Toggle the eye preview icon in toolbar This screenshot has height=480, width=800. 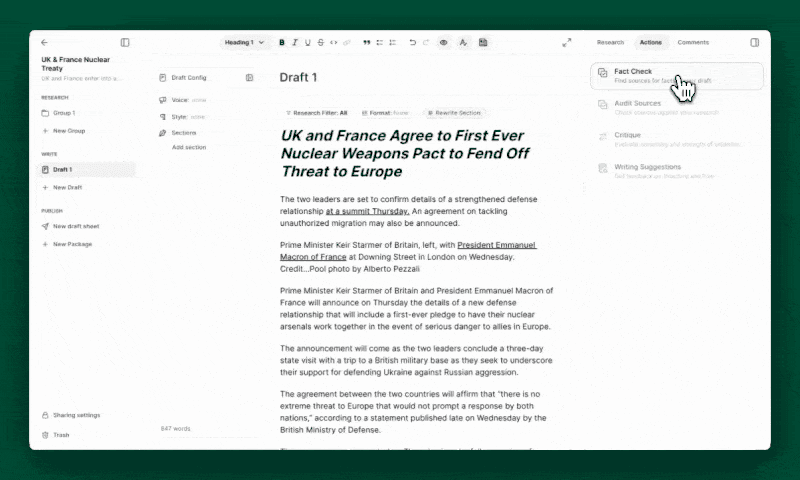pyautogui.click(x=444, y=42)
